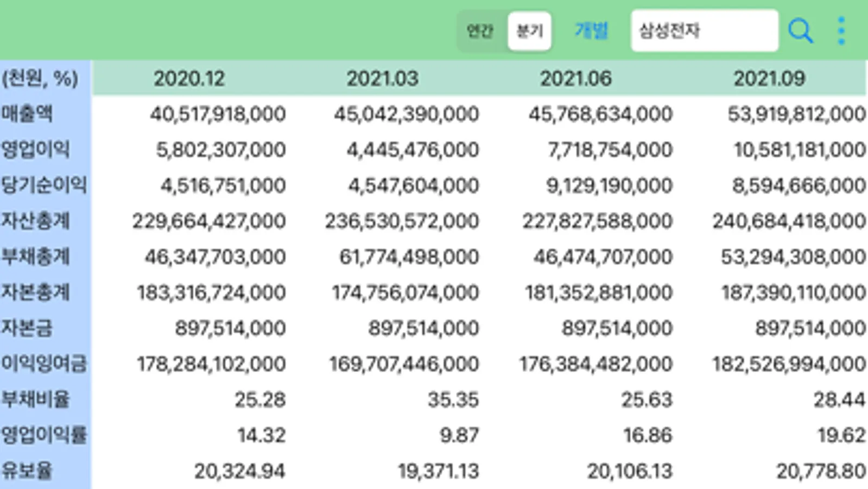Tap the 부채총계 row label
The width and height of the screenshot is (868, 489).
coord(35,256)
